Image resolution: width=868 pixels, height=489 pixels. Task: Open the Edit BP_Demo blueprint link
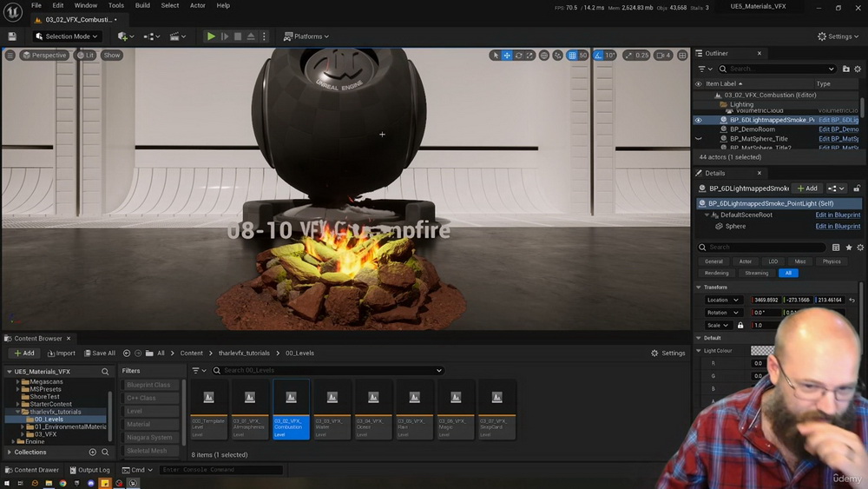(838, 129)
